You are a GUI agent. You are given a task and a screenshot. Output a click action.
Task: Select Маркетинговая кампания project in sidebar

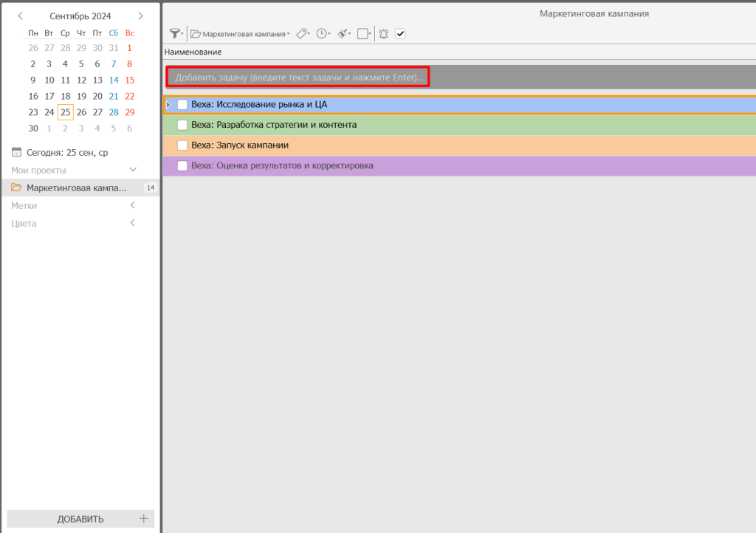click(x=76, y=188)
